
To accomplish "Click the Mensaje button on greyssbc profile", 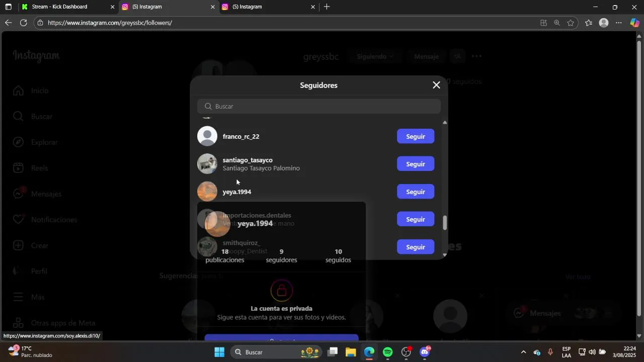I will (x=427, y=56).
